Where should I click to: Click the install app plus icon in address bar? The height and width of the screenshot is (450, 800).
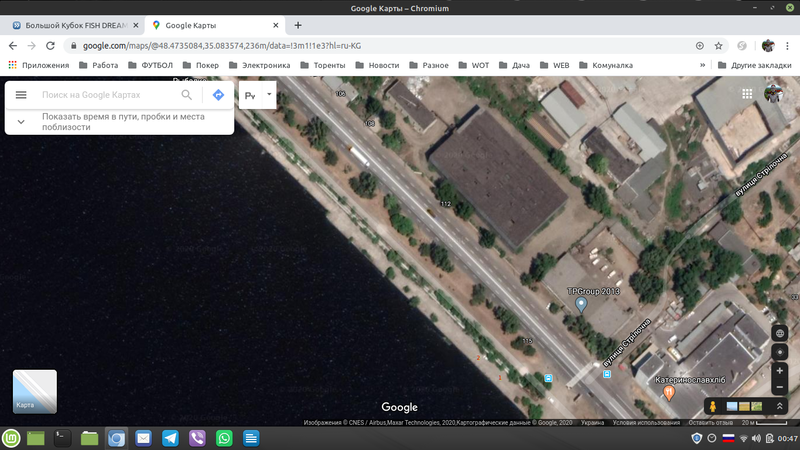point(700,46)
